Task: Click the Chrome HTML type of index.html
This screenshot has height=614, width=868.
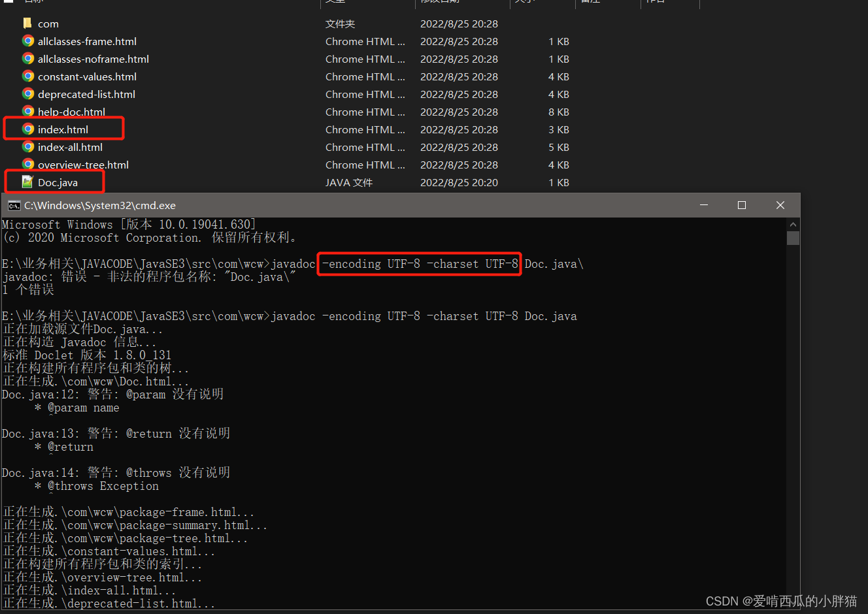Action: click(365, 129)
